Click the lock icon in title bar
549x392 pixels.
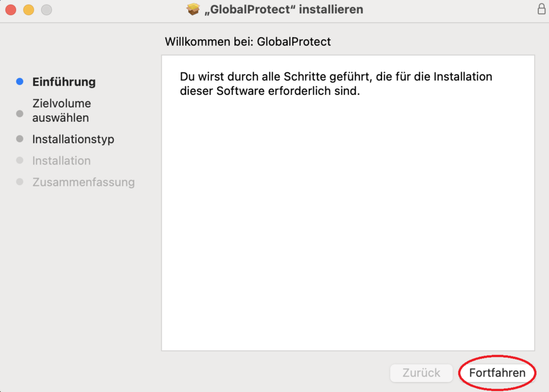coord(541,9)
